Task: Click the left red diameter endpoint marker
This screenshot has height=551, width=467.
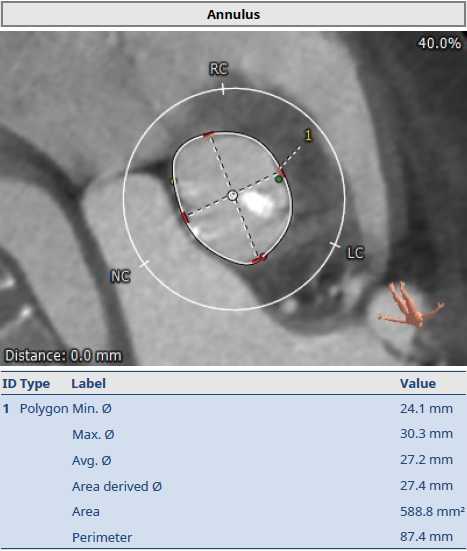Action: pyautogui.click(x=184, y=218)
